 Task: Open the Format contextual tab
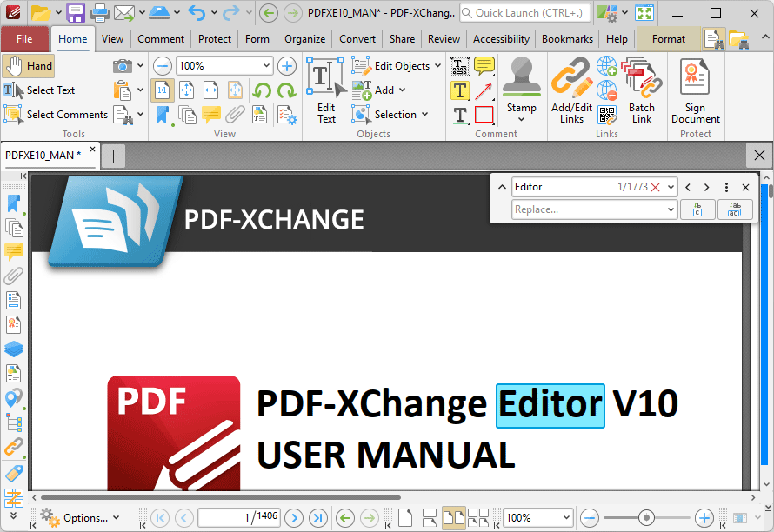[669, 39]
